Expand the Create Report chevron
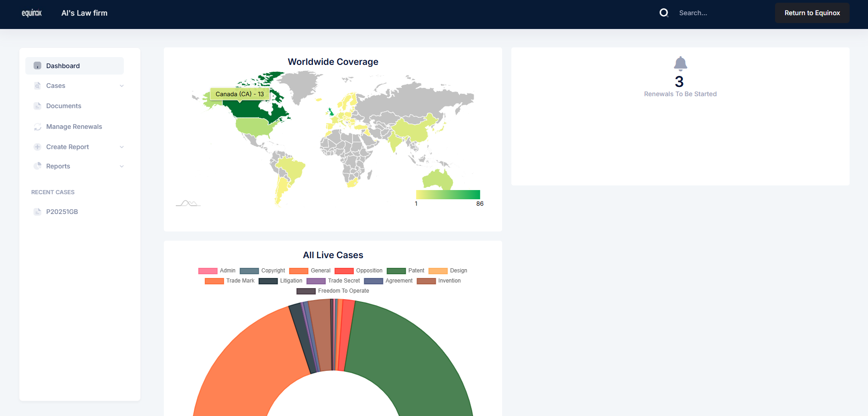Screen dimensions: 868x416 (x=122, y=147)
